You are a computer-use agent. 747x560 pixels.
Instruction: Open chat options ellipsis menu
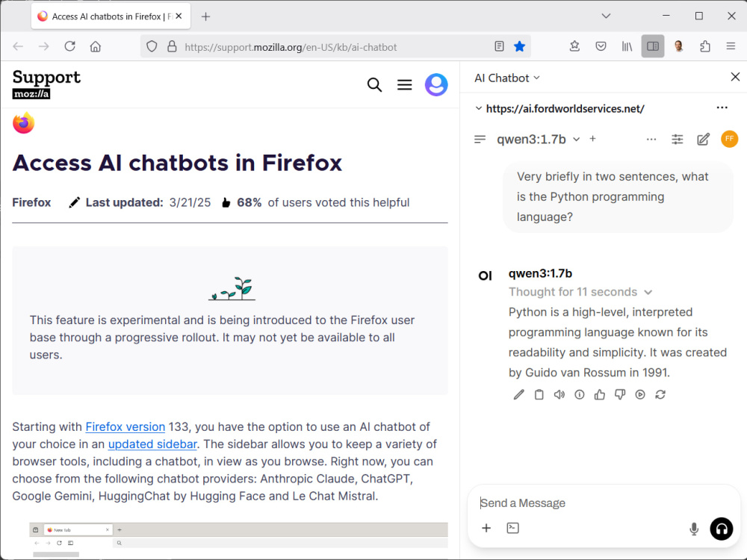[x=651, y=139]
